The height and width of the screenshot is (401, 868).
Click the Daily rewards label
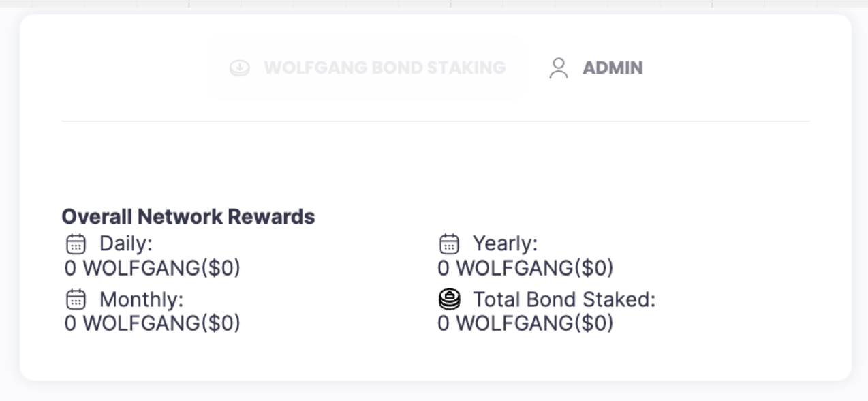126,243
